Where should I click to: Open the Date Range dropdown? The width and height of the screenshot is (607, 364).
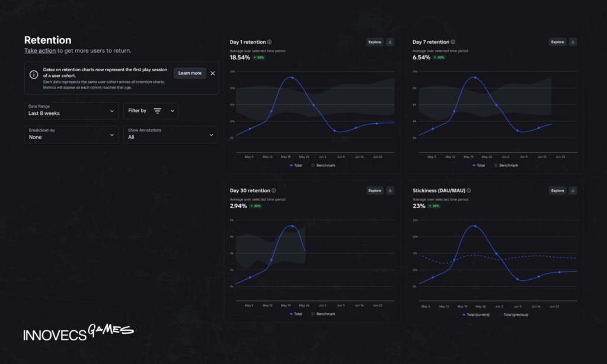coord(71,110)
